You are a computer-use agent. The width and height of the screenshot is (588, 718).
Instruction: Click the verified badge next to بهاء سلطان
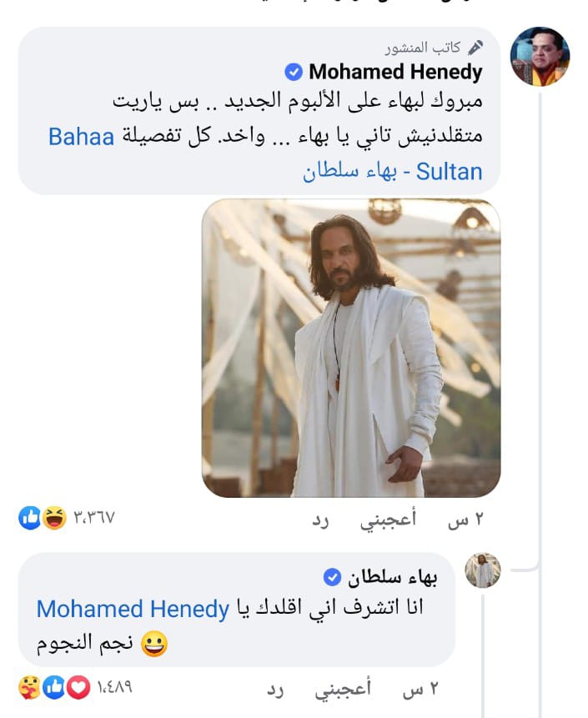[332, 576]
